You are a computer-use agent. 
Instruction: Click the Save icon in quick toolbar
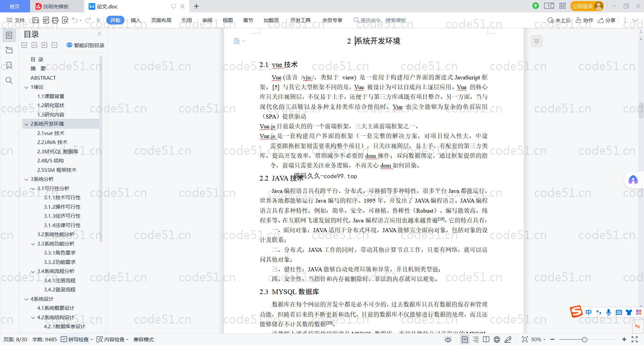(x=36, y=20)
